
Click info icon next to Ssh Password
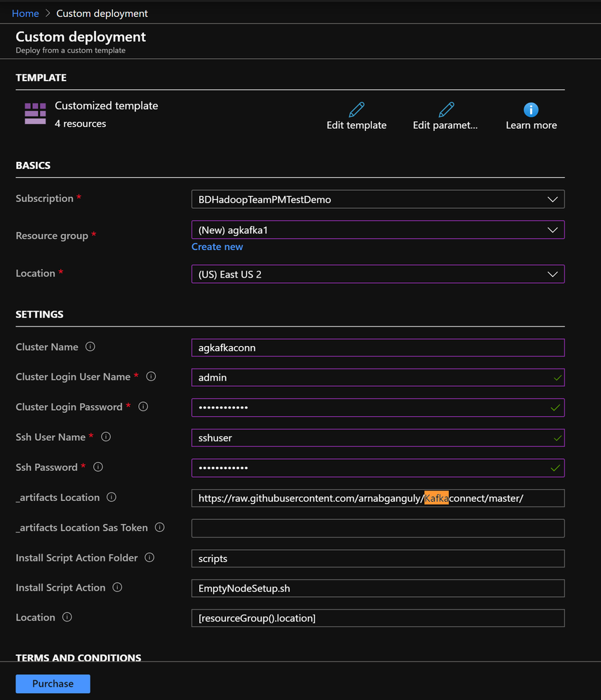pyautogui.click(x=98, y=467)
